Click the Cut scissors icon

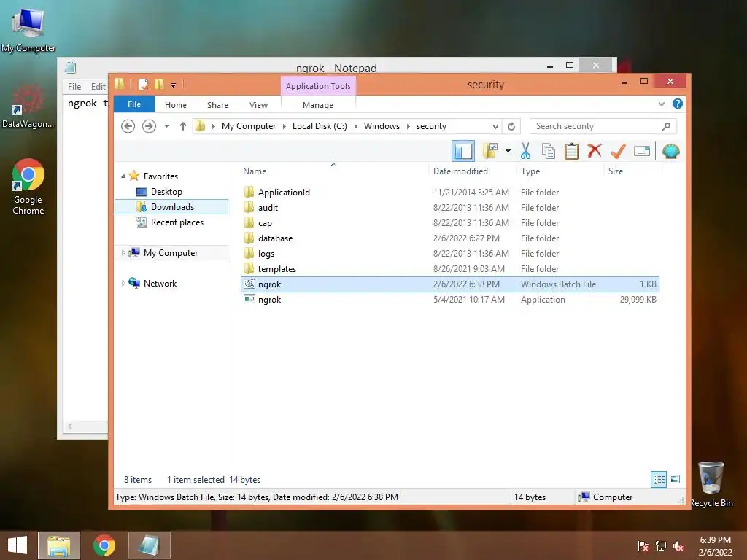525,152
